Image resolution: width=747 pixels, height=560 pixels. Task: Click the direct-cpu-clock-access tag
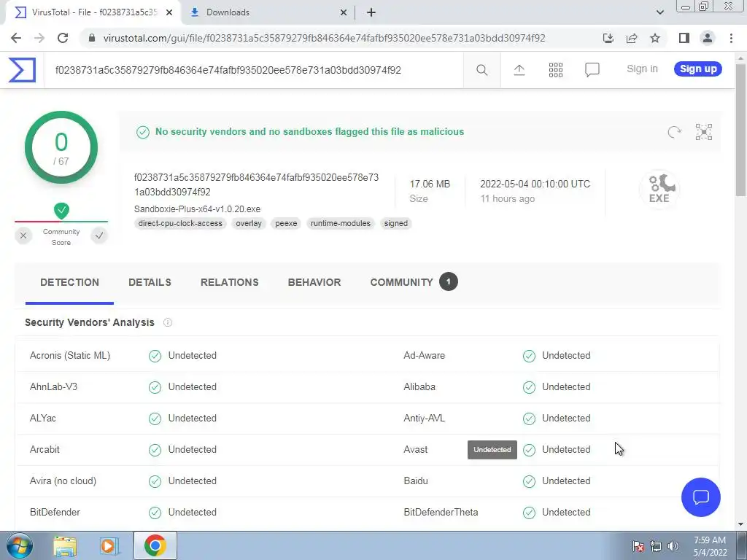[x=180, y=223]
